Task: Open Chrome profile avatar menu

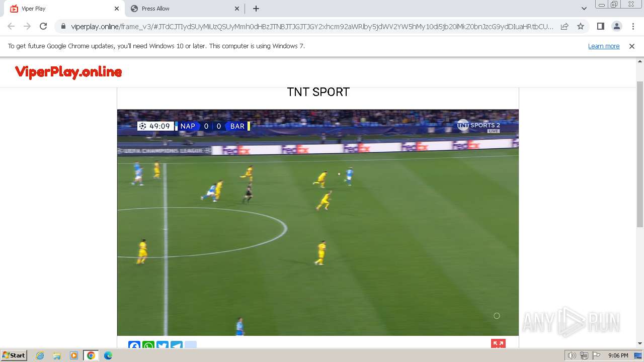Action: 617,26
